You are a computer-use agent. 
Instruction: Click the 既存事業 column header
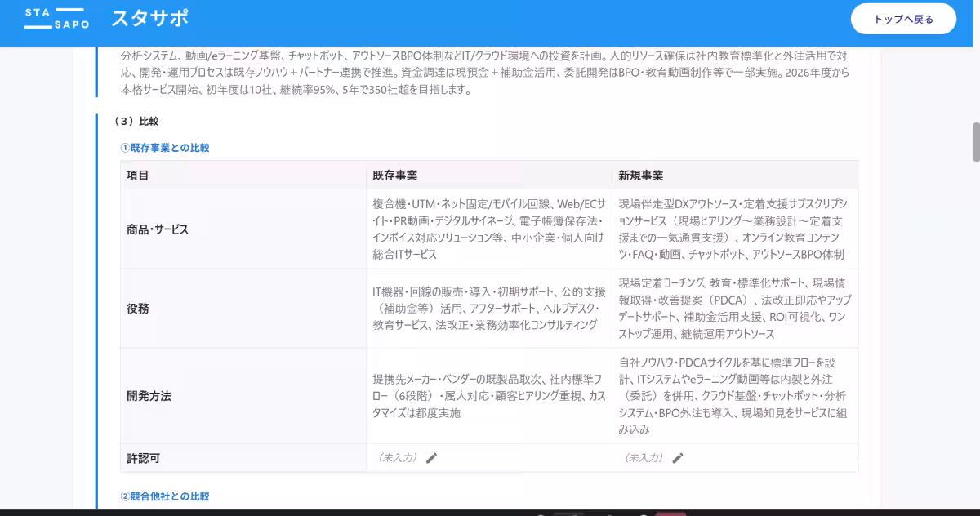click(396, 174)
